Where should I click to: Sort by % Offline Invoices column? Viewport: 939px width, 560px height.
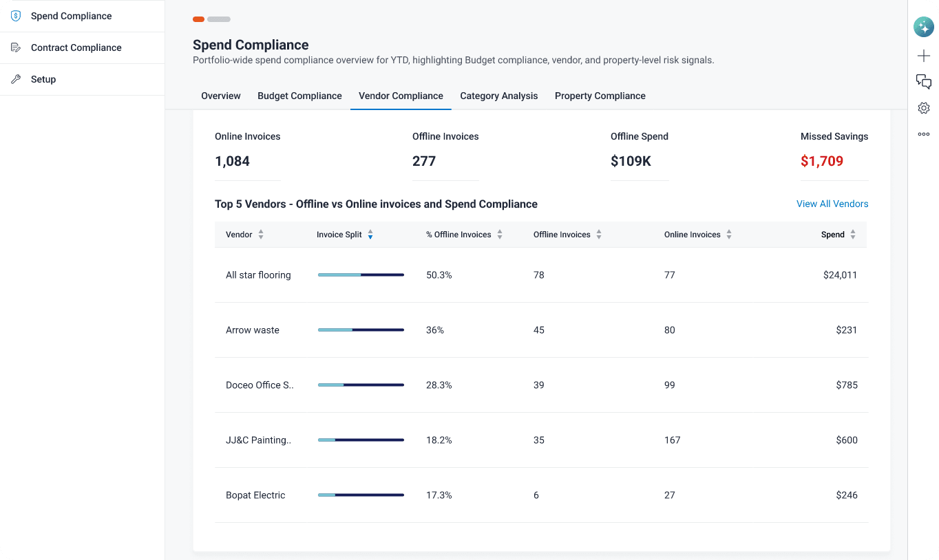500,235
